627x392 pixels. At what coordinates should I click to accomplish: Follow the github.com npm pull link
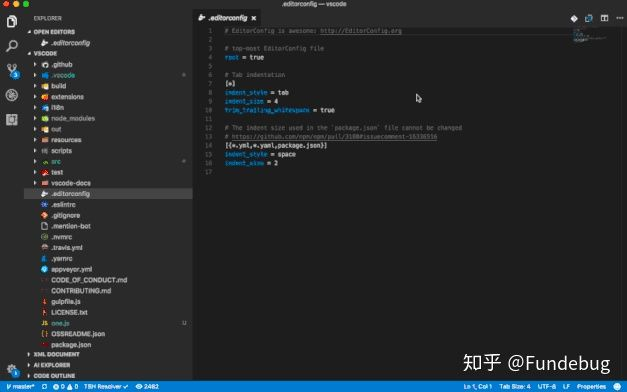pos(334,137)
